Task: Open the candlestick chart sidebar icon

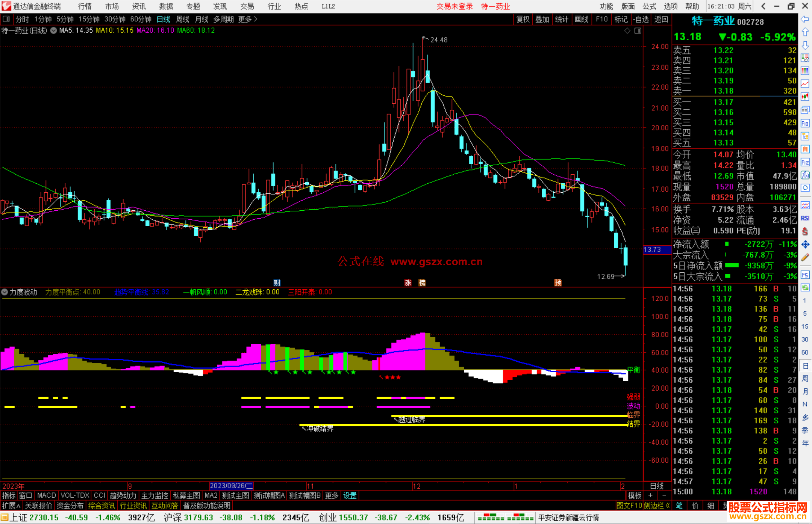Action: point(805,97)
